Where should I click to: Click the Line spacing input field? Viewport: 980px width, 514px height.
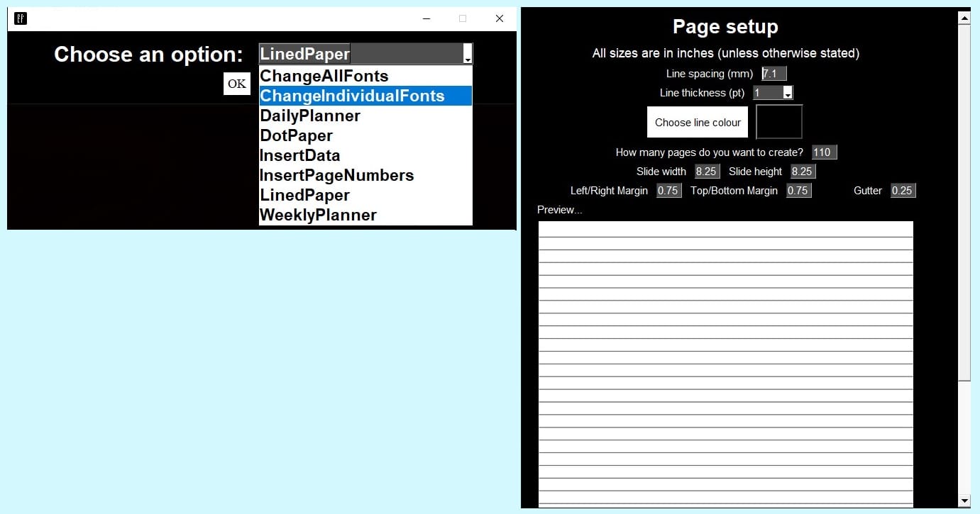(x=774, y=74)
